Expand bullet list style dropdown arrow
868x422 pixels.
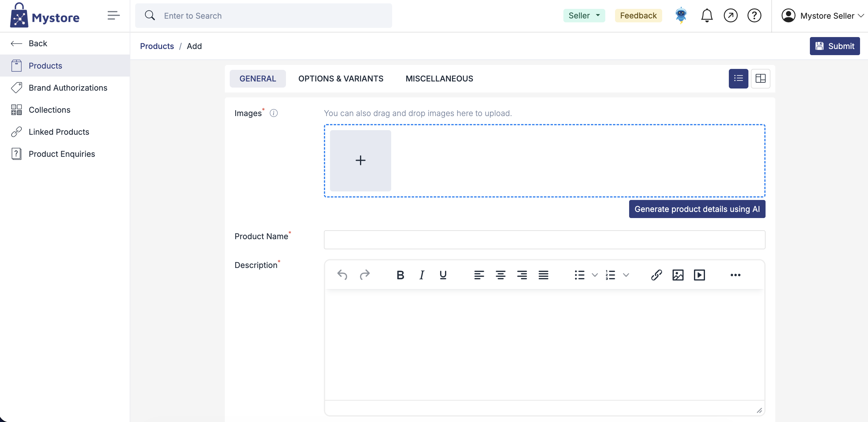pos(595,275)
